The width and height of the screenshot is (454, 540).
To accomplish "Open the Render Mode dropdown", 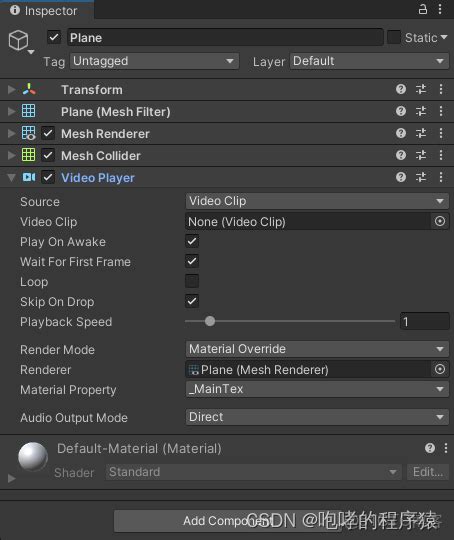I will (x=317, y=349).
